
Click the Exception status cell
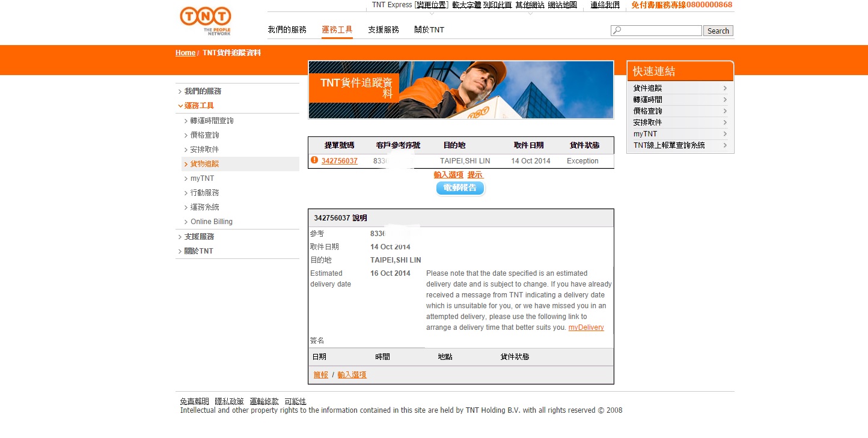coord(582,161)
